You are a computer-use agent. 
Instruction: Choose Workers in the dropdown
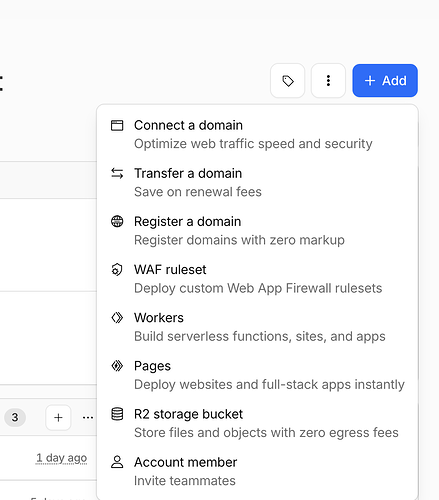click(x=257, y=327)
